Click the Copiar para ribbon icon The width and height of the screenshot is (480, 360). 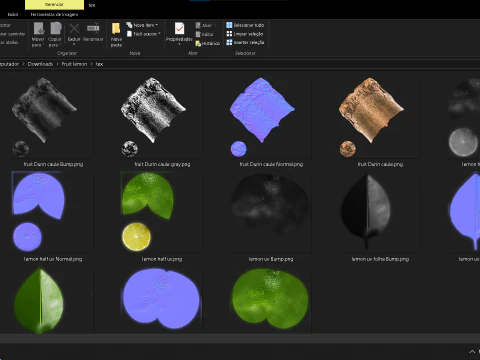pyautogui.click(x=56, y=29)
